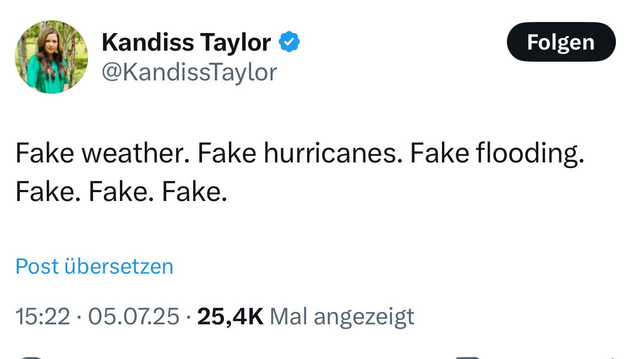Click the word 'hurricanes' in the post
The height and width of the screenshot is (359, 644).
click(330, 154)
